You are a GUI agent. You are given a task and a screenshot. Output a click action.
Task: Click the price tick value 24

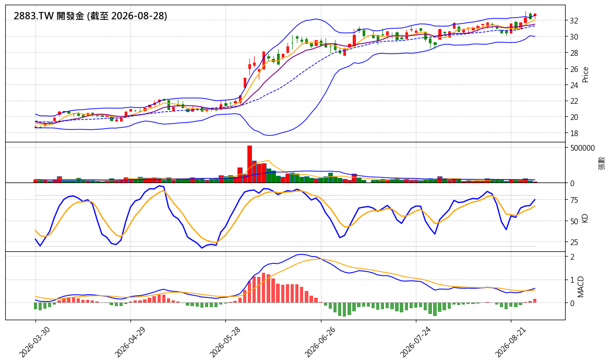[574, 85]
